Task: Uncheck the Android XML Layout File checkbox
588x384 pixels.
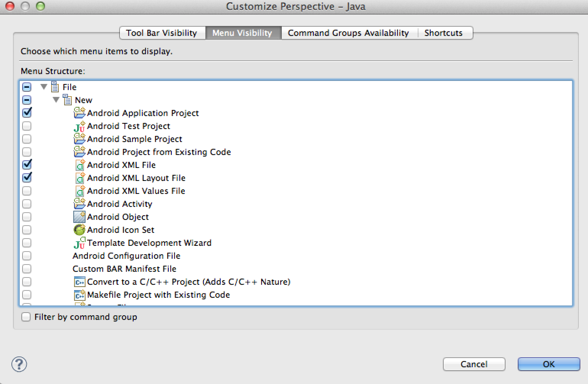Action: coord(27,178)
